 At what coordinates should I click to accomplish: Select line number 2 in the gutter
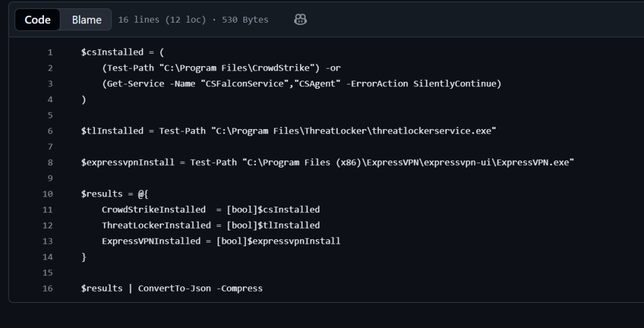point(50,68)
